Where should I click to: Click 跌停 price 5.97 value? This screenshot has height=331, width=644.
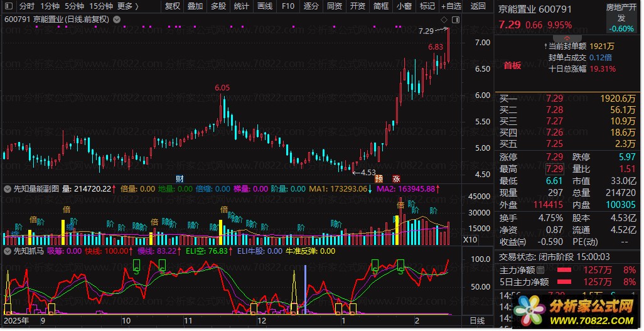(627, 157)
